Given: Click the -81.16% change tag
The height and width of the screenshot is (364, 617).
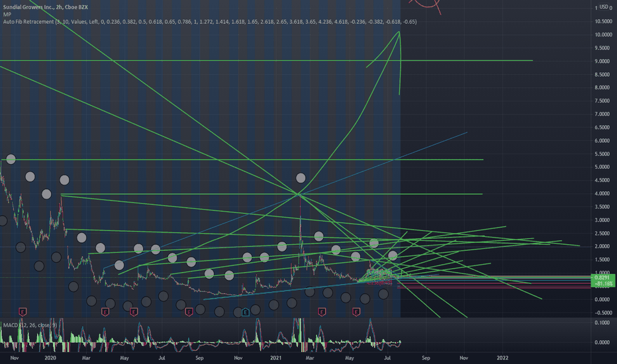Looking at the screenshot, I should click(603, 283).
